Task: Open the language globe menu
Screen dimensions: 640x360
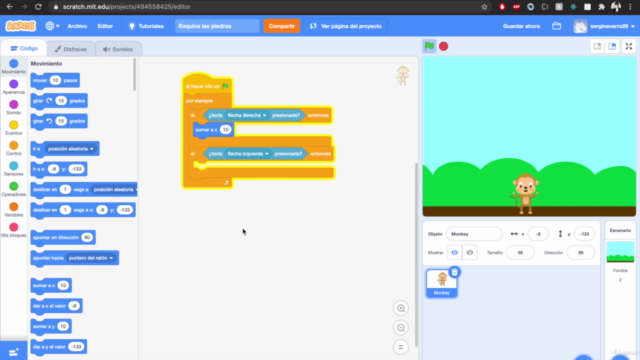Action: pyautogui.click(x=52, y=26)
